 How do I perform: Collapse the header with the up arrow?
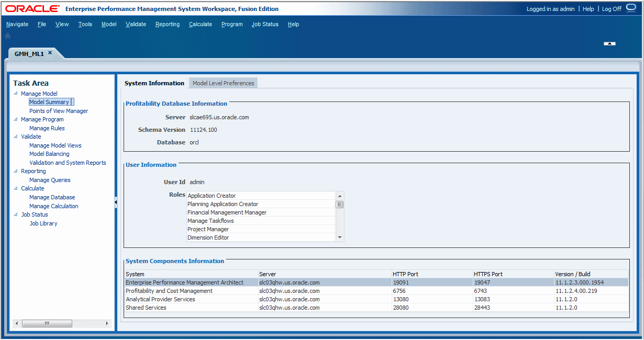(609, 43)
